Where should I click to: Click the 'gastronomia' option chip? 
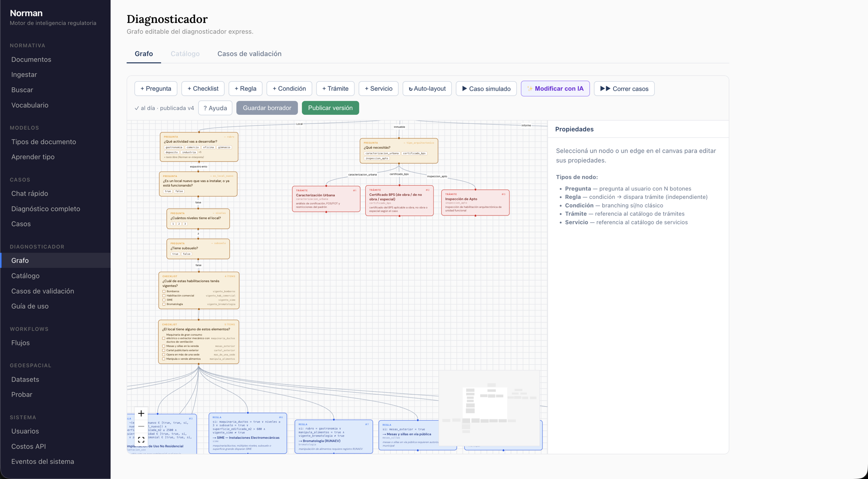174,147
